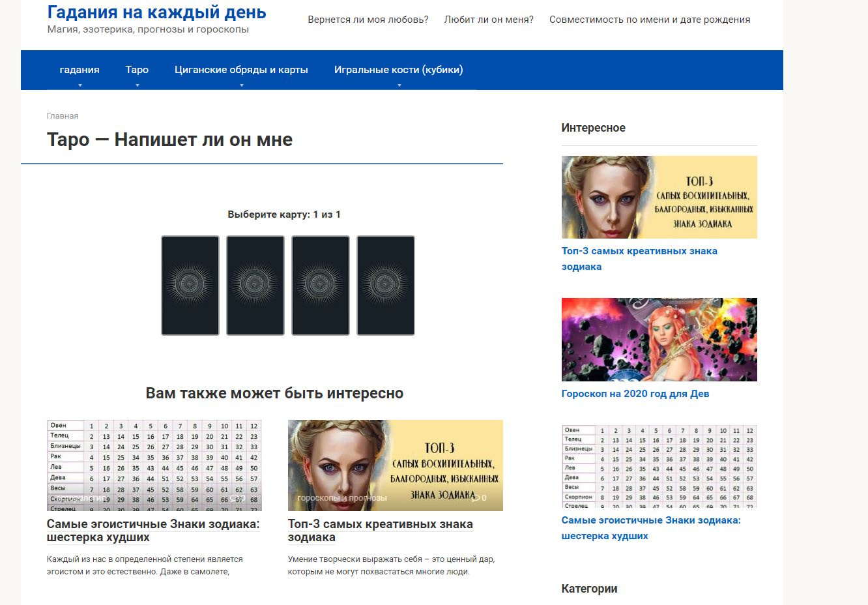The image size is (868, 605).
Task: Open main zodiac table article image
Action: pos(154,465)
